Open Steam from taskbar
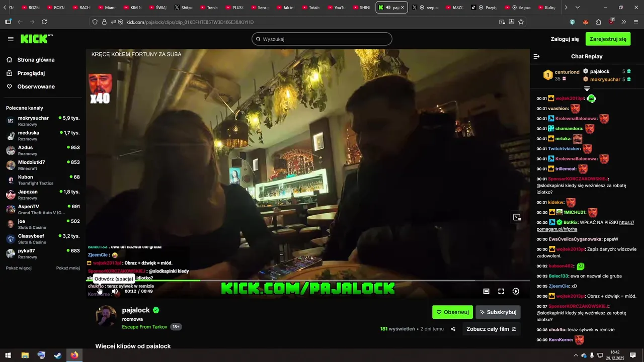This screenshot has height=362, width=644. pos(58,355)
